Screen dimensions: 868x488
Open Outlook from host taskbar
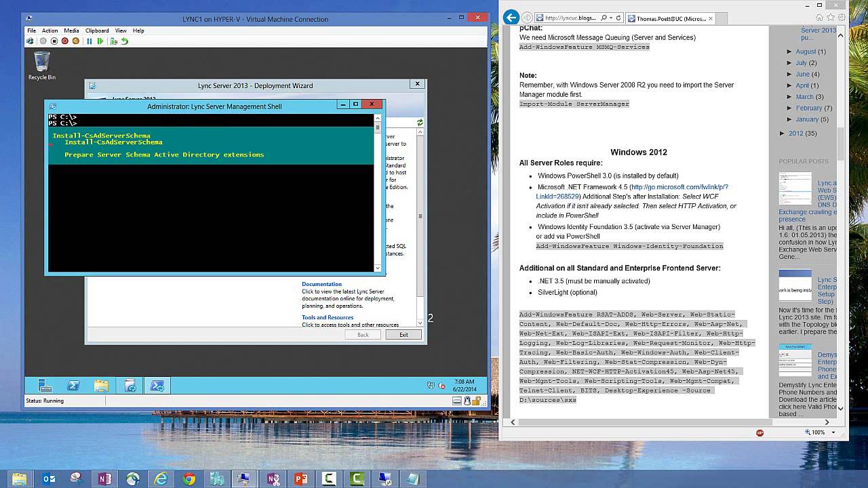49,479
